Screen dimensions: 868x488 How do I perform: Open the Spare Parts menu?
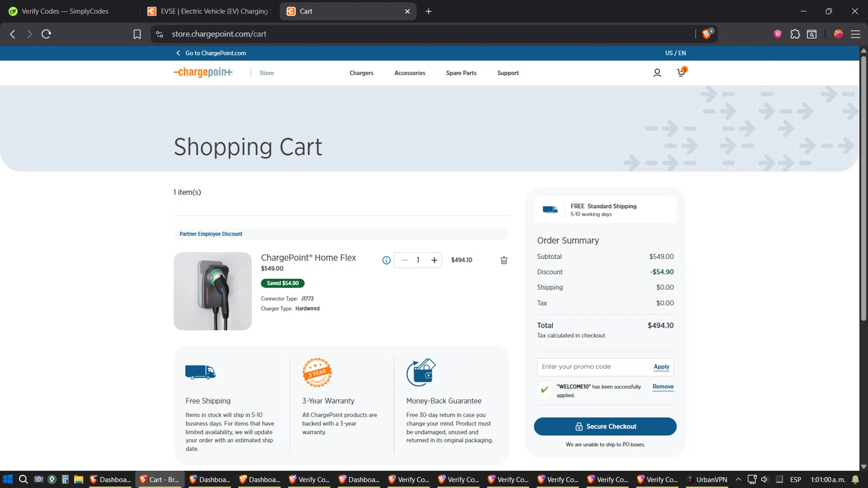point(461,73)
